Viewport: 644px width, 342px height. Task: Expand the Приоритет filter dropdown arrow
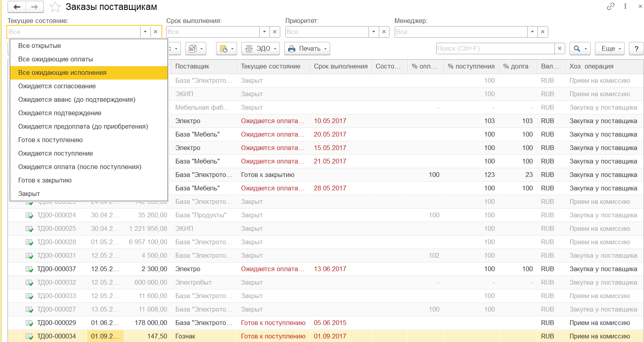373,32
